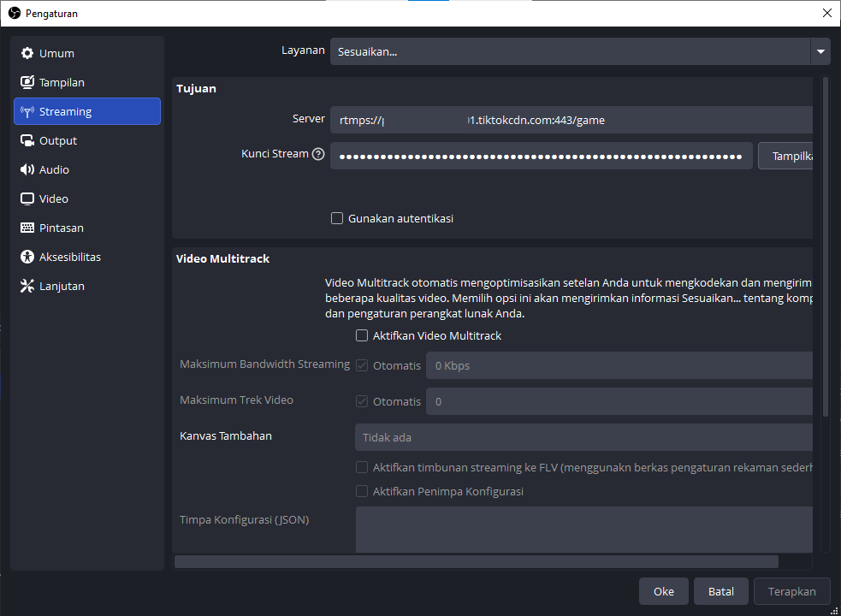
Task: Click the Streaming antenna icon
Action: (x=27, y=111)
